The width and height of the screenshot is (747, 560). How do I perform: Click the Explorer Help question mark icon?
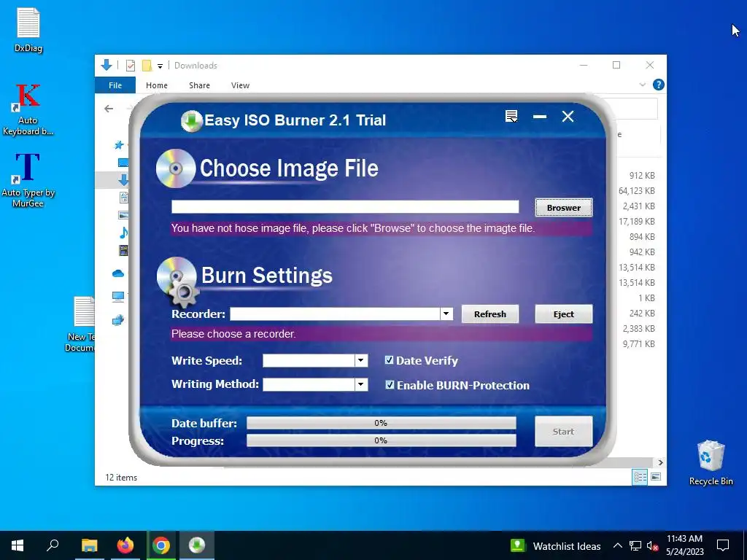coord(659,85)
